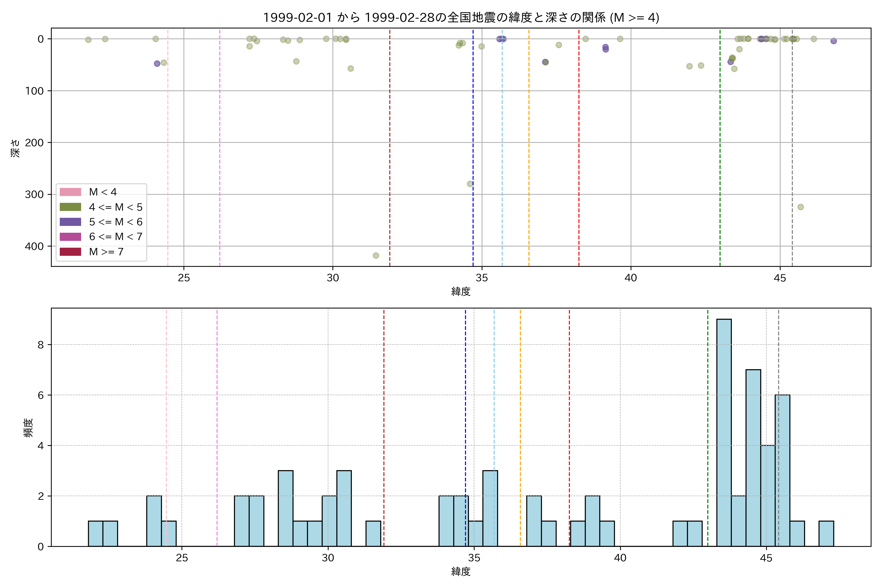Select the scatter point at depth near 280

pyautogui.click(x=470, y=184)
